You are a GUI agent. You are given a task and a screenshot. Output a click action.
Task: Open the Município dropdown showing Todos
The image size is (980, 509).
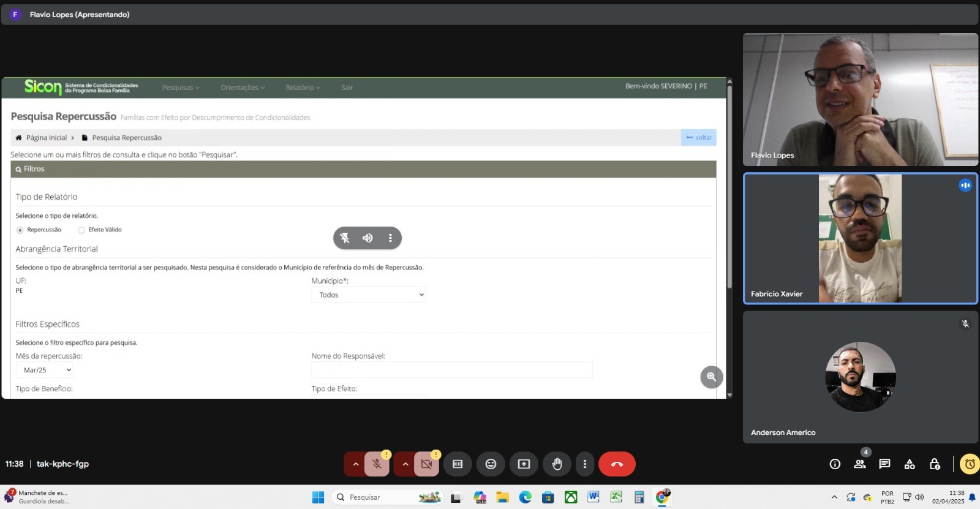tap(368, 295)
